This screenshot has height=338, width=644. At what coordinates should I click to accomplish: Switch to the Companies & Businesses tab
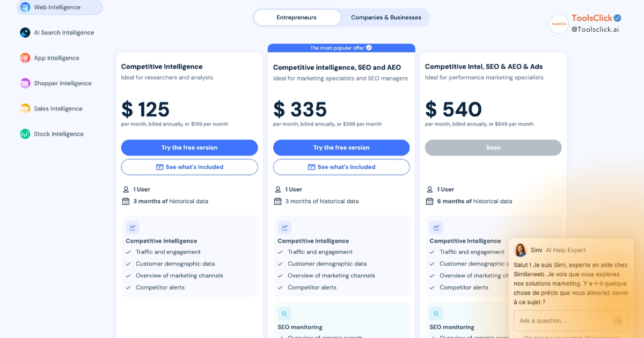386,17
